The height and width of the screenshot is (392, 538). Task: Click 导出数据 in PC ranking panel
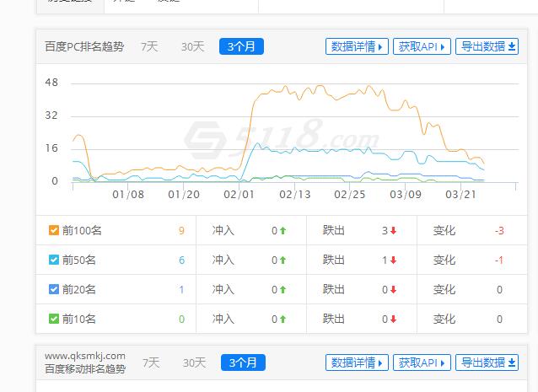click(x=487, y=46)
